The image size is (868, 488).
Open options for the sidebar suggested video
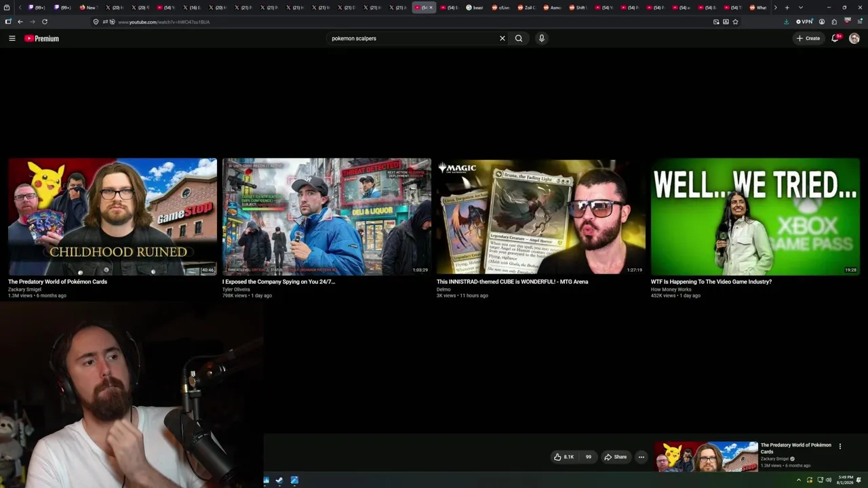coord(840,446)
